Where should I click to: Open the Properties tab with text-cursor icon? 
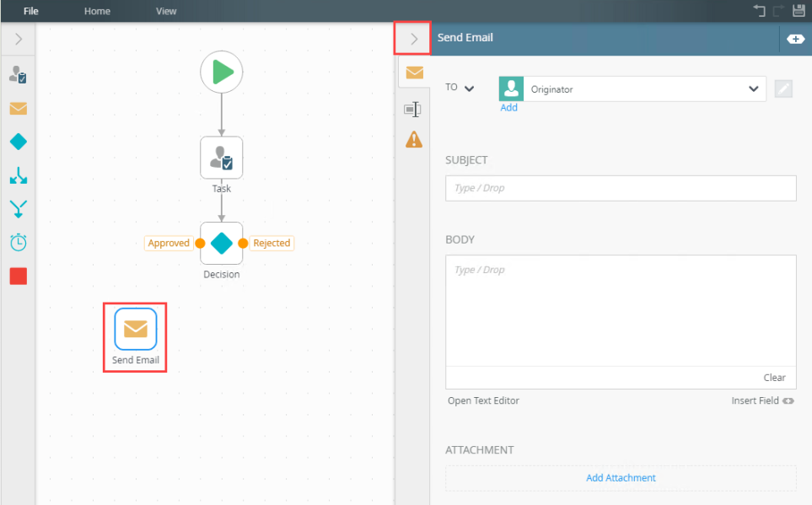pos(412,110)
